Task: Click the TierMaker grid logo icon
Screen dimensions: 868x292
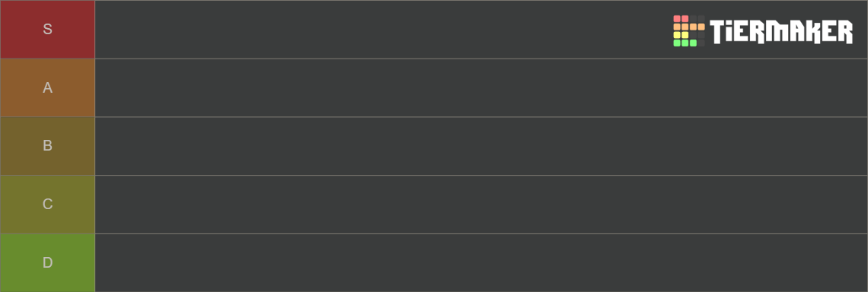Action: click(x=689, y=31)
